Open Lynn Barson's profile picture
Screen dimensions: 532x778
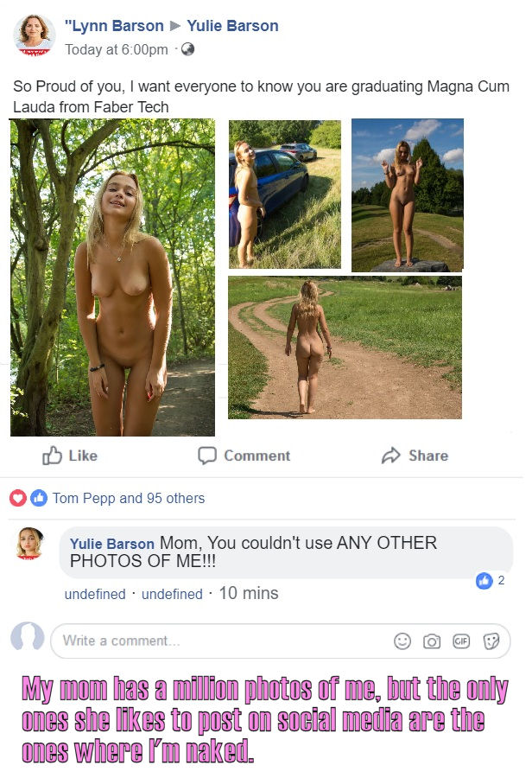coord(35,35)
